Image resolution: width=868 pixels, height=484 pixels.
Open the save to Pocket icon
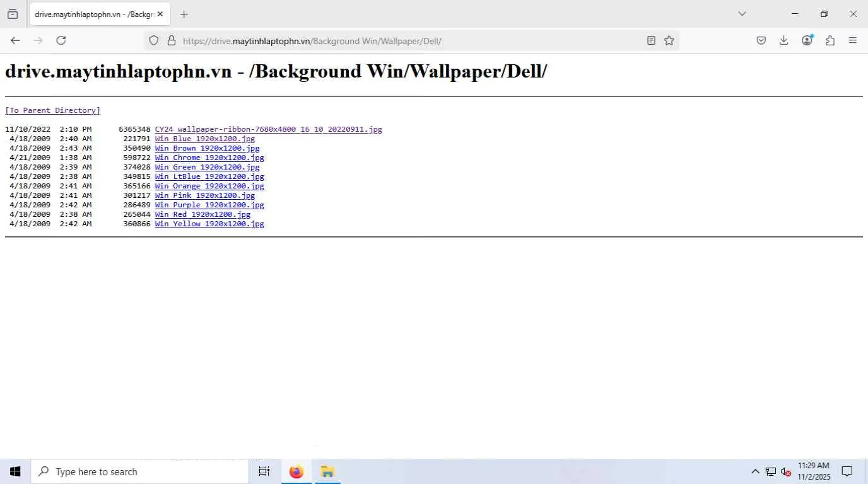(x=761, y=40)
